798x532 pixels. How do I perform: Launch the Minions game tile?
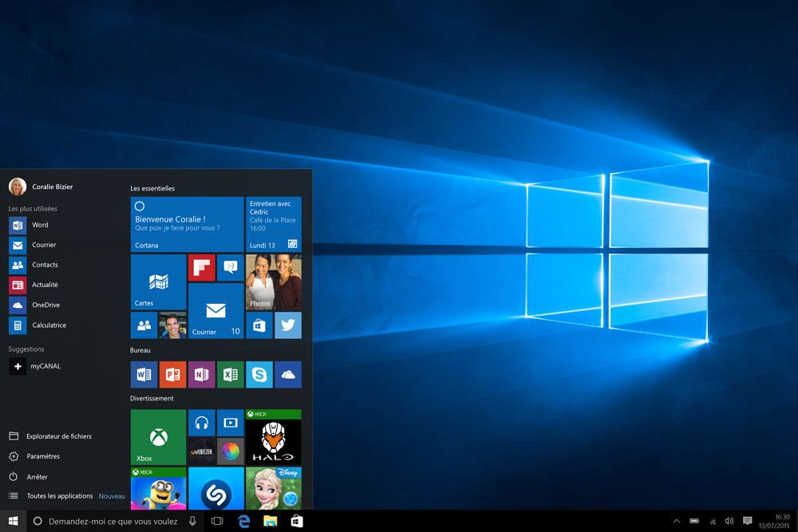(158, 489)
